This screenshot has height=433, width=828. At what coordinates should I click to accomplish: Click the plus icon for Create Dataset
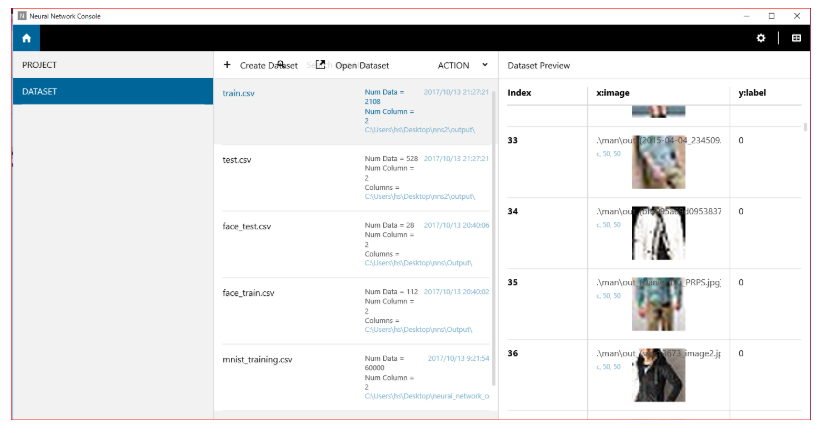(x=227, y=65)
